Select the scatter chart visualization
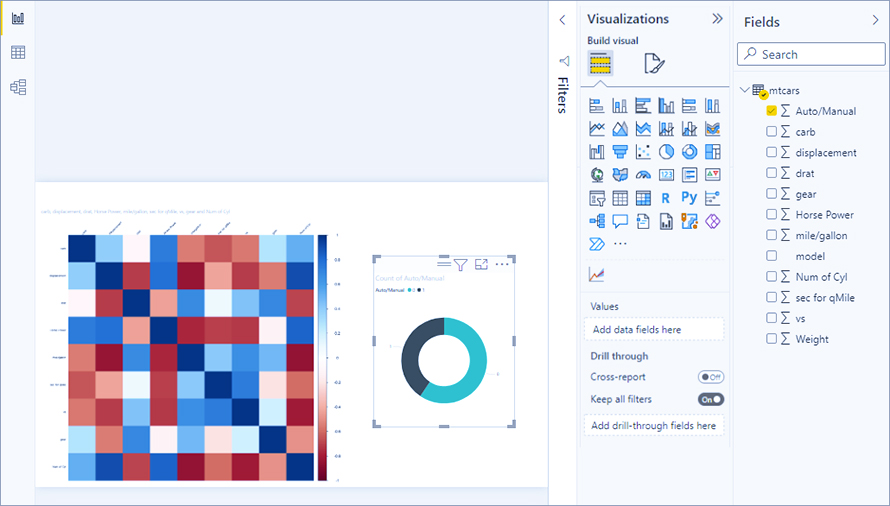This screenshot has height=506, width=890. point(643,152)
